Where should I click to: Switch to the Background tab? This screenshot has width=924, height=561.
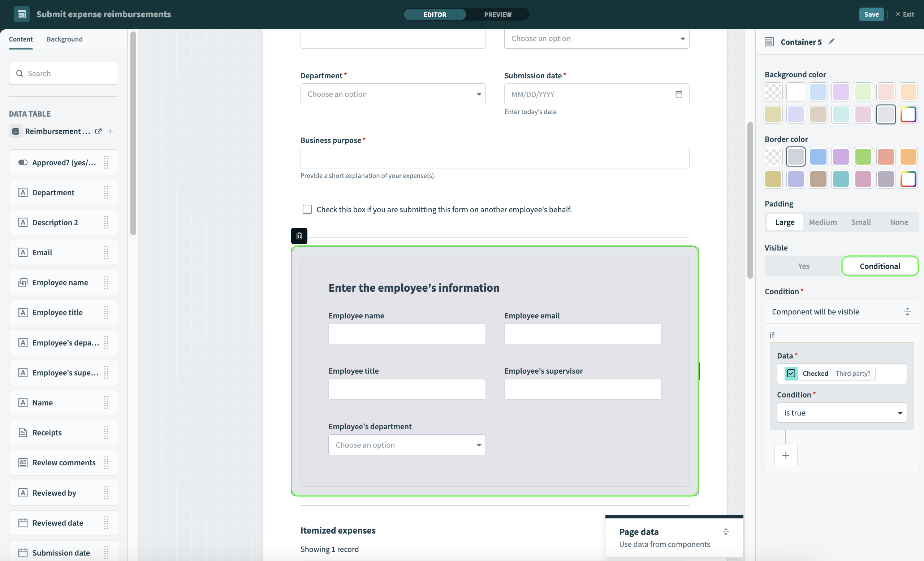coord(64,39)
